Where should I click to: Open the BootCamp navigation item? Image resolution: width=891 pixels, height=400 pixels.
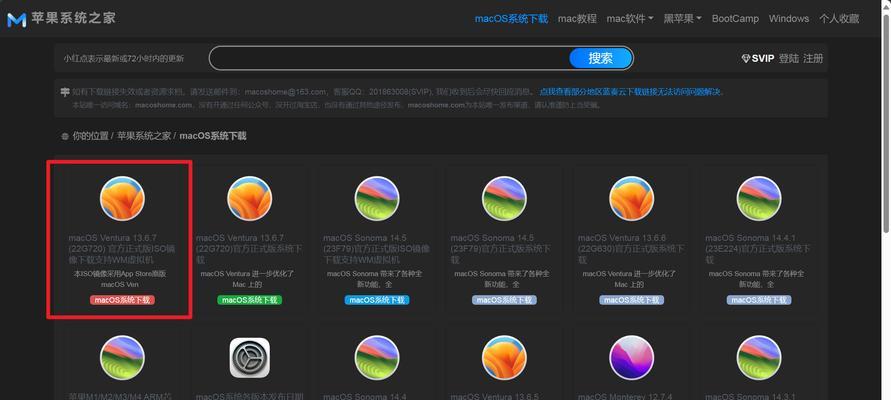735,19
